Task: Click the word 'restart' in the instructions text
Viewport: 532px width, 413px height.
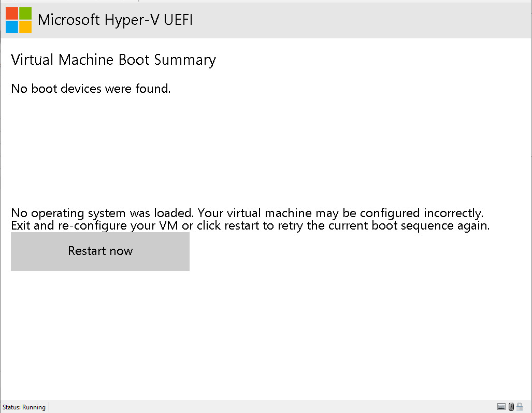Action: 241,226
